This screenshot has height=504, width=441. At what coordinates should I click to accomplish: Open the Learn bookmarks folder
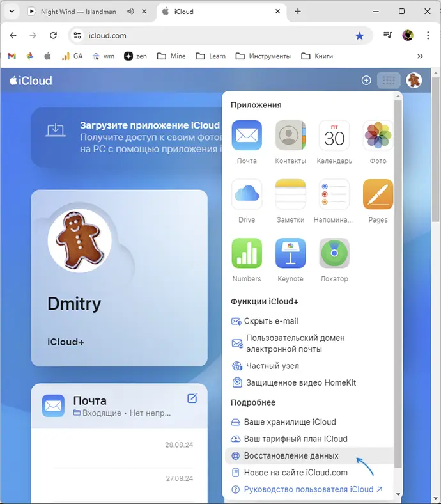point(210,56)
